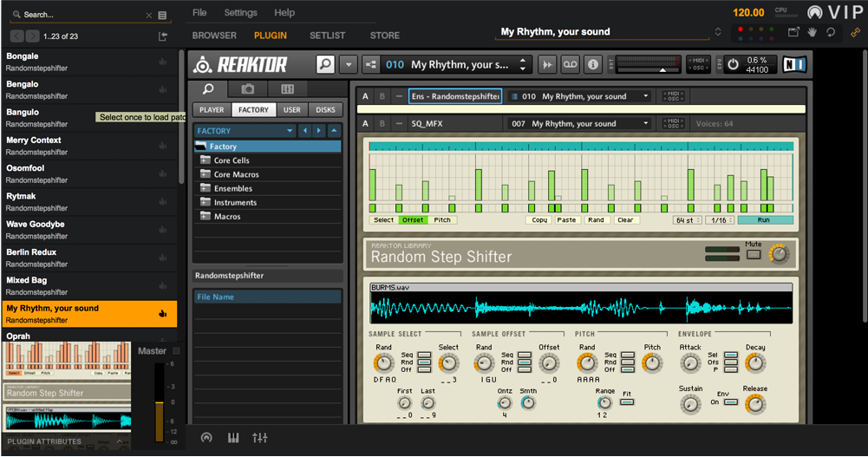Select the Pitch mode button in sequencer
This screenshot has height=457, width=868.
pyautogui.click(x=442, y=220)
